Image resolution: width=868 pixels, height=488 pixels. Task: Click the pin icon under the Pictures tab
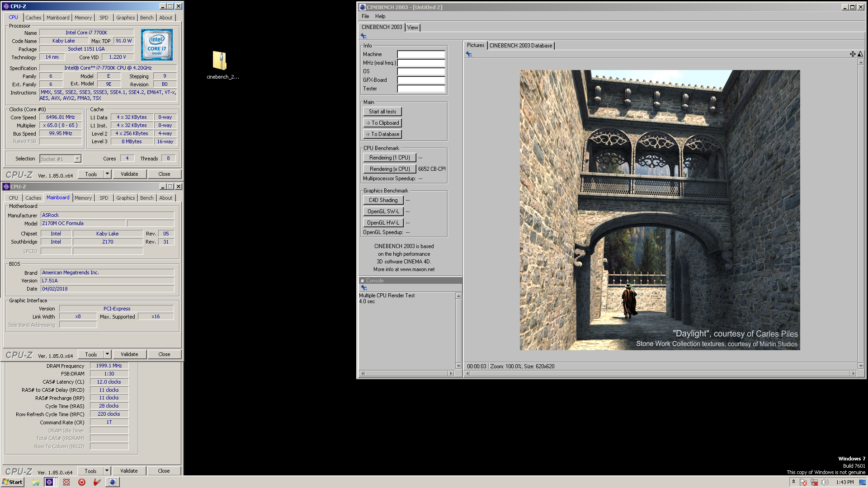[x=469, y=54]
